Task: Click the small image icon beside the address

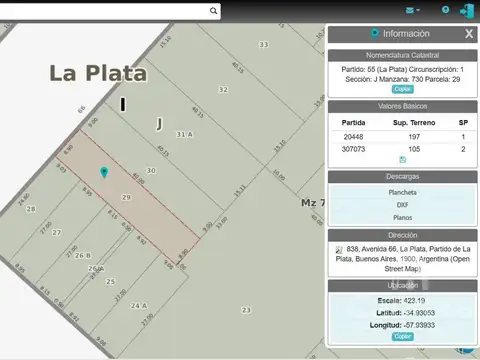Action: [339, 250]
